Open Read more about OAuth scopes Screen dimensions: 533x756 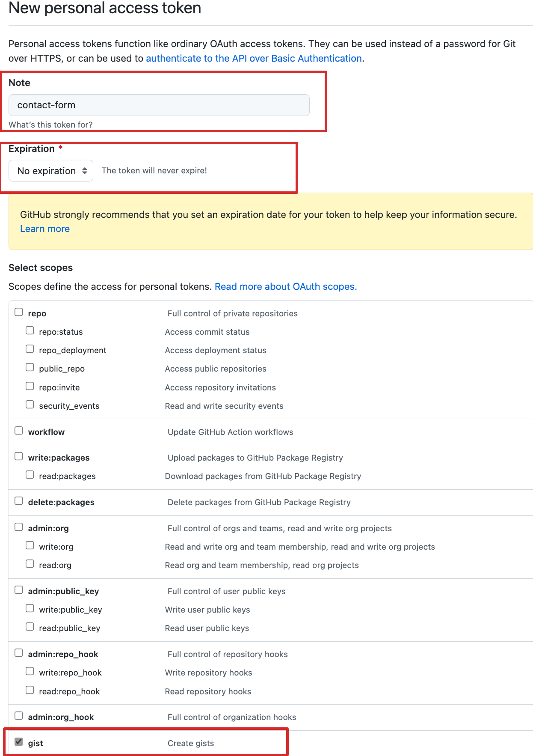point(285,287)
